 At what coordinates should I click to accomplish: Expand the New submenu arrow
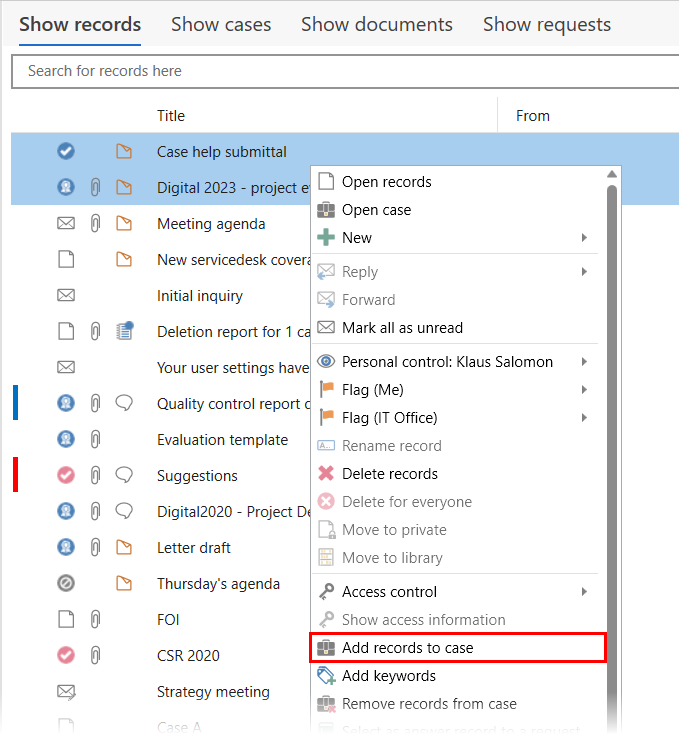(584, 237)
